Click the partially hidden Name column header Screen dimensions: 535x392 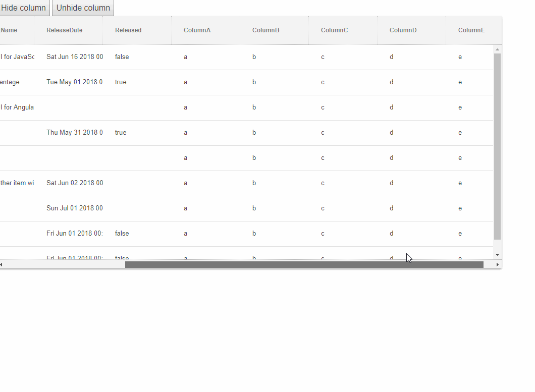[x=10, y=30]
